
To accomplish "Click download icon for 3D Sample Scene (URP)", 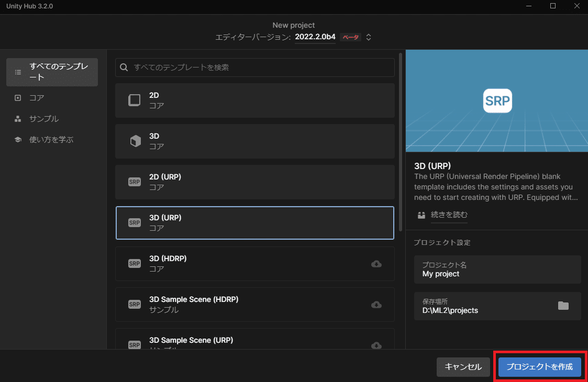I will [x=376, y=345].
